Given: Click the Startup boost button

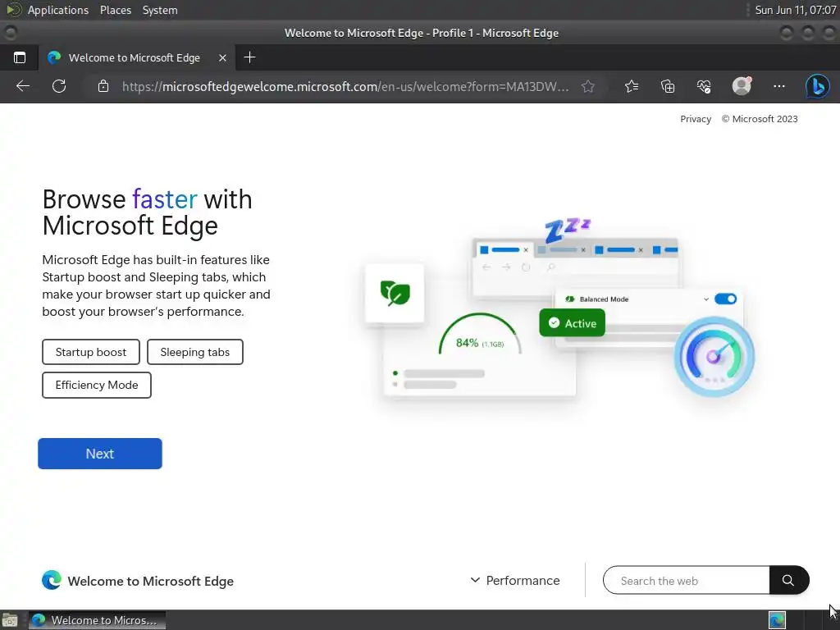Looking at the screenshot, I should [x=90, y=352].
